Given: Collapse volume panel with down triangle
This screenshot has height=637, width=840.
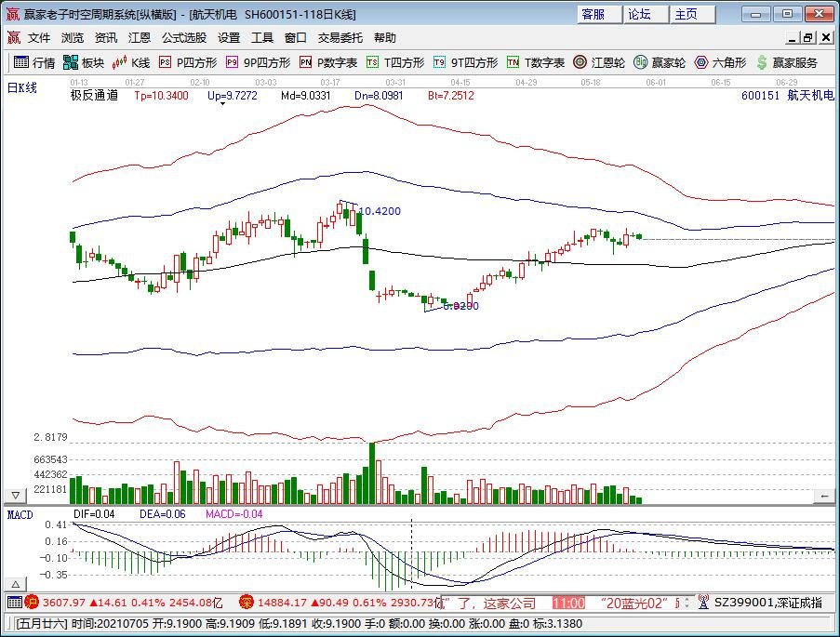Looking at the screenshot, I should (x=15, y=496).
